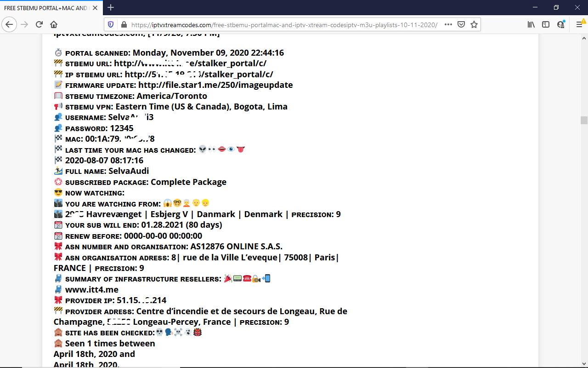Click firmware URL file.star1.me/250/imageupdate
Viewport: 588px width, 368px height.
215,85
